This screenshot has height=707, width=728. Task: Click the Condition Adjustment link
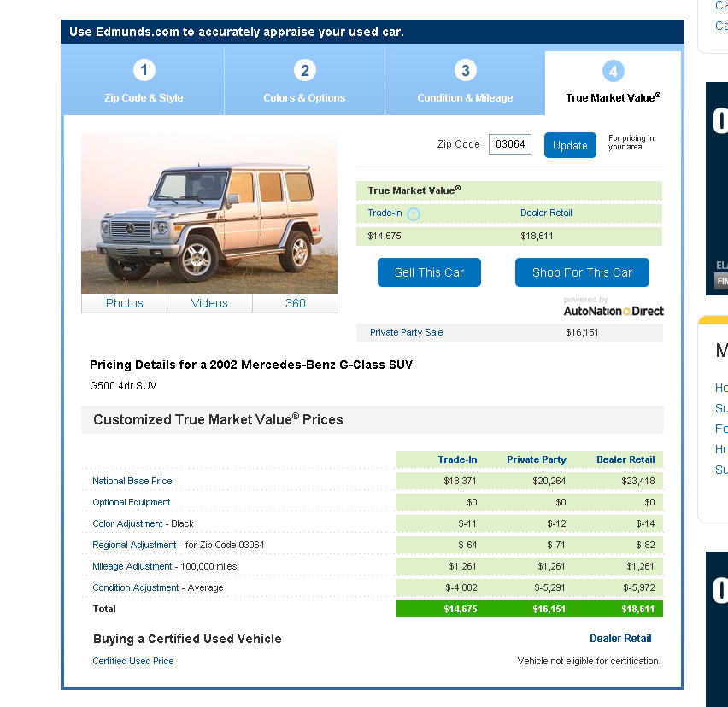pyautogui.click(x=136, y=587)
